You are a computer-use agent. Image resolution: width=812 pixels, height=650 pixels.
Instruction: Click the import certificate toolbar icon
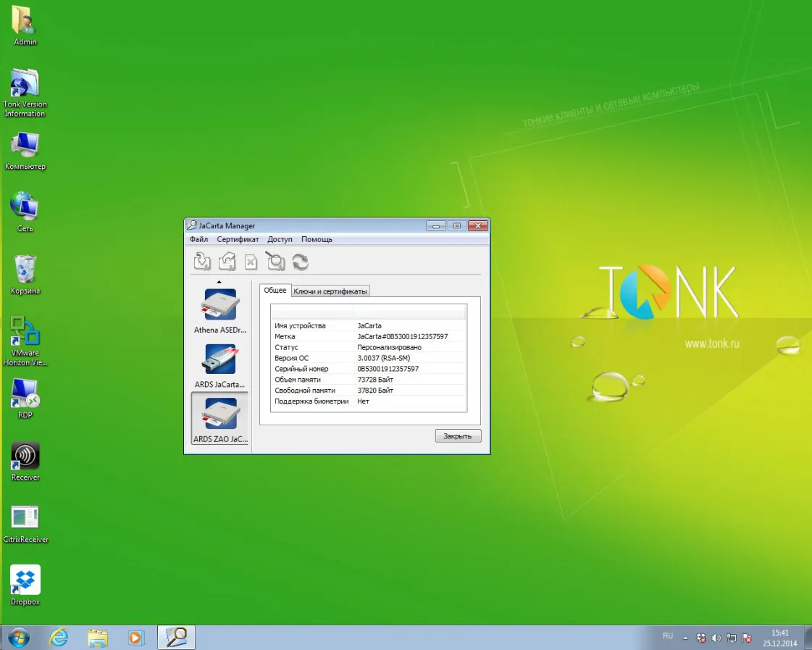click(202, 262)
